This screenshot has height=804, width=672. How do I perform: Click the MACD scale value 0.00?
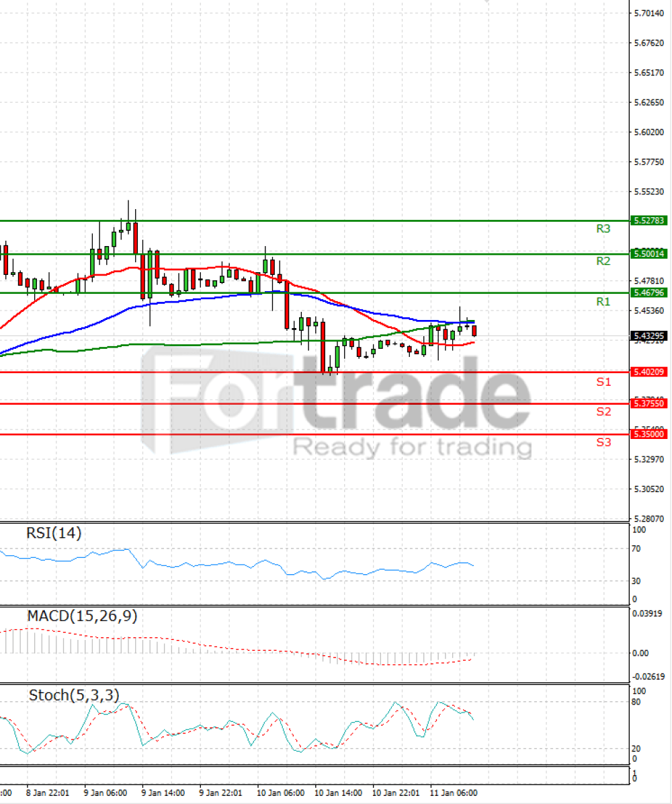[x=640, y=653]
